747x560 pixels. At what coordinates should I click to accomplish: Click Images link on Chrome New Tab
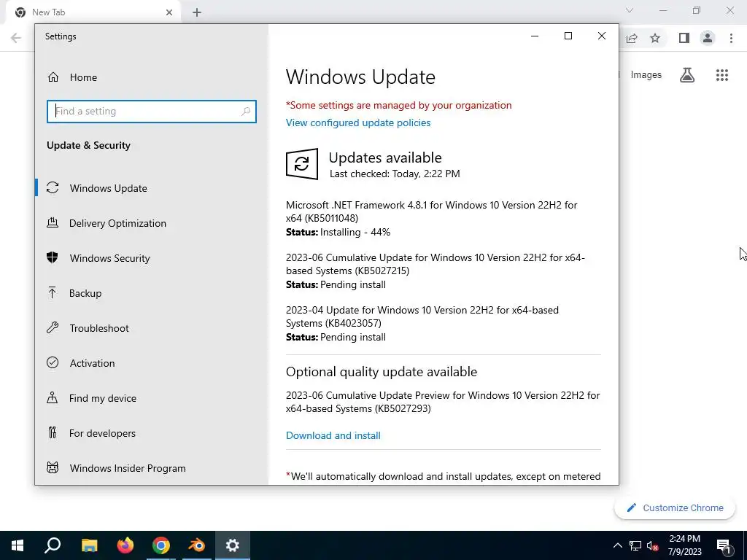(646, 75)
